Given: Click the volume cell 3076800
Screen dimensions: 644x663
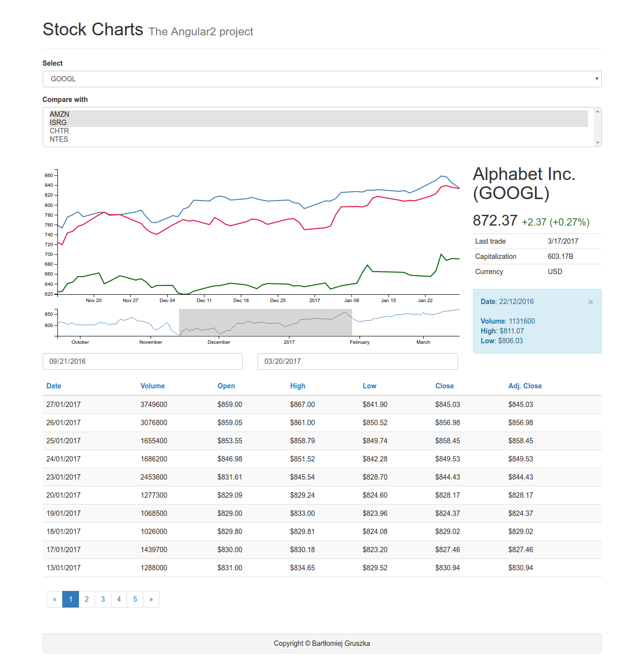Looking at the screenshot, I should click(154, 423).
